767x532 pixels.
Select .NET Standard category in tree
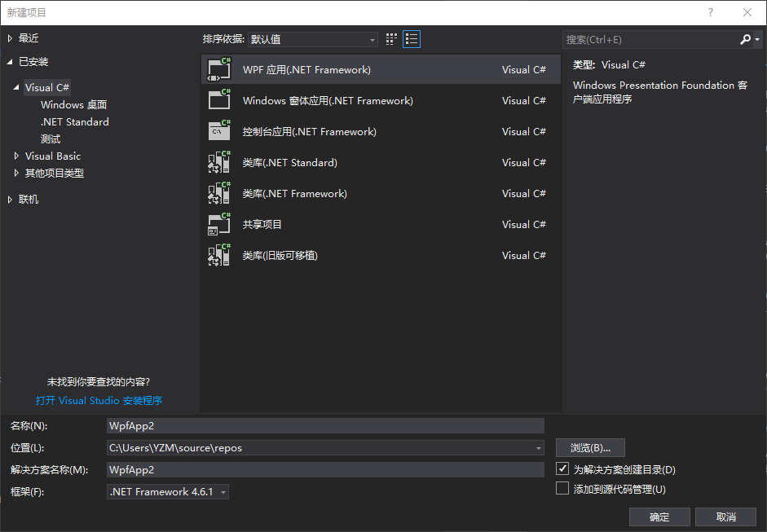click(75, 121)
